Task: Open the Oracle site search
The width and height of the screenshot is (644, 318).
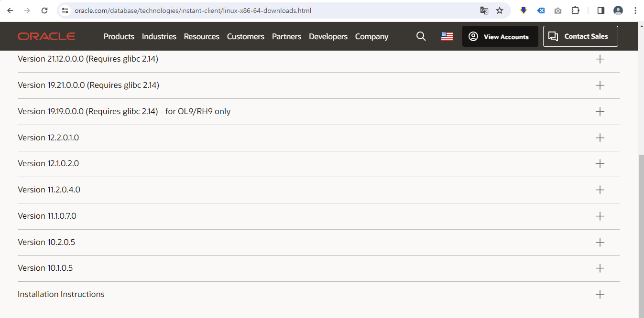Action: (421, 36)
